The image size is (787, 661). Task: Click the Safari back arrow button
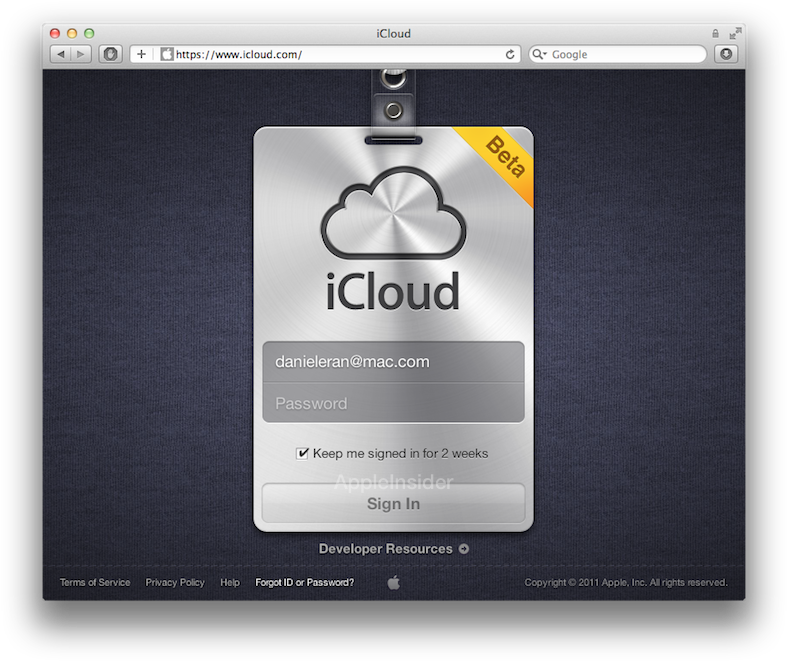(x=60, y=54)
